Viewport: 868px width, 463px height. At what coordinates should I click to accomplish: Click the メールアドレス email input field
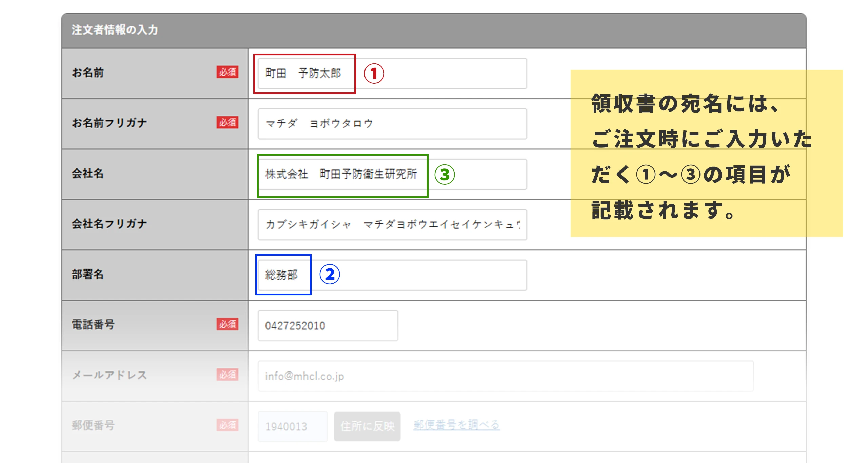[505, 376]
